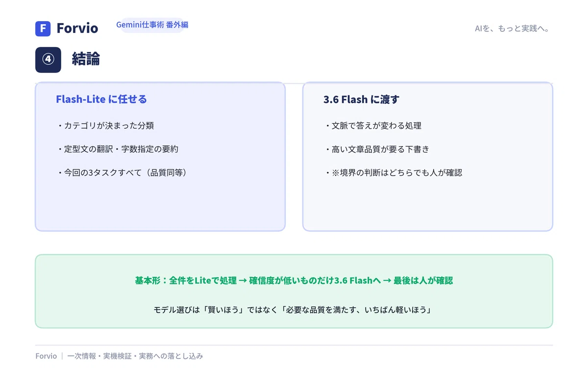This screenshot has width=588, height=372.
Task: Click the '3.6 Flash に渡す' card title
Action: 361,99
